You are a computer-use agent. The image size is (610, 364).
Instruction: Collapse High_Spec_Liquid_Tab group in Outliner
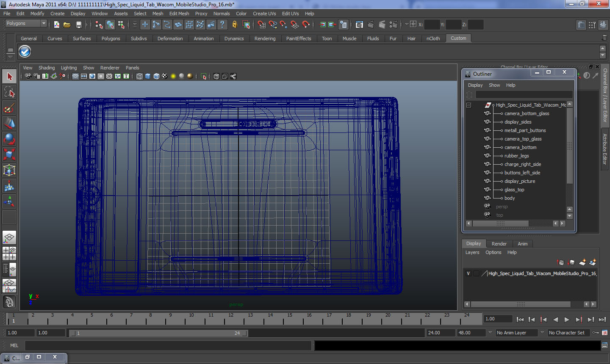[x=469, y=105]
